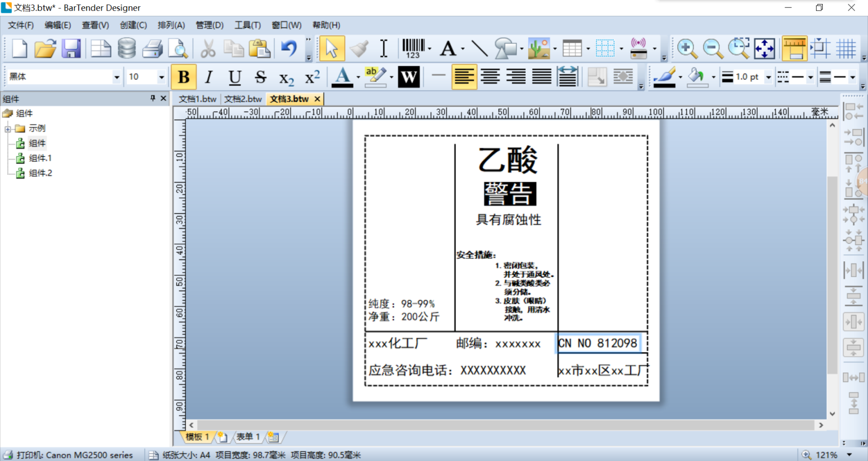This screenshot has height=461, width=868.
Task: Select the barcode creation tool
Action: pyautogui.click(x=413, y=49)
